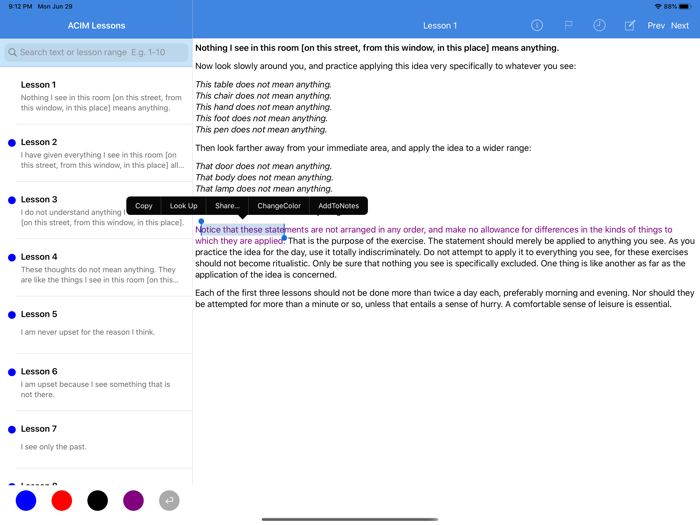The width and height of the screenshot is (700, 525).
Task: Choose AddToNotes from the selection menu
Action: pyautogui.click(x=338, y=206)
